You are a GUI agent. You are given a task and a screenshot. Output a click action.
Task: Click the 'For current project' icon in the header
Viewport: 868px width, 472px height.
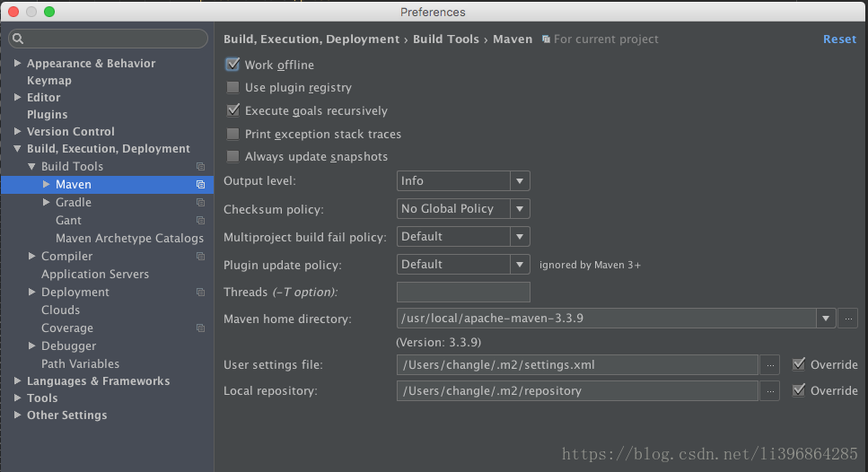(x=546, y=39)
